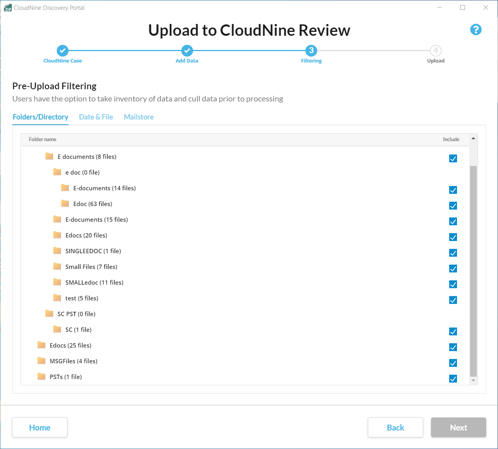Screen dimensions: 498x449
Task: Click folder icon beside e doc (0 file)
Action: [x=57, y=172]
